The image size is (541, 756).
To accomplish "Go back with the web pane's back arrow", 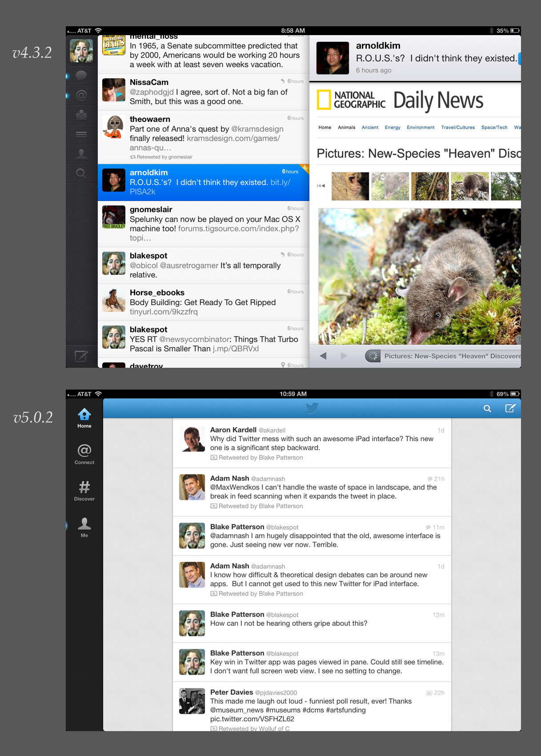I will click(323, 356).
